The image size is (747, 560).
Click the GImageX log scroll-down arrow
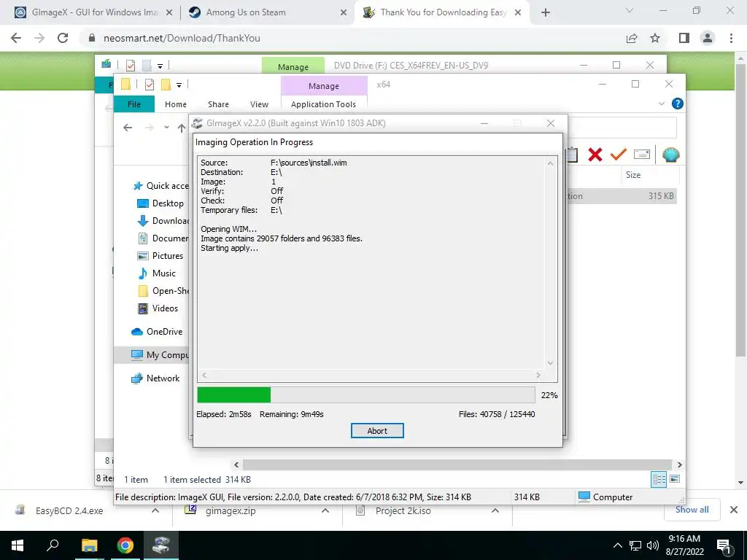click(x=550, y=363)
